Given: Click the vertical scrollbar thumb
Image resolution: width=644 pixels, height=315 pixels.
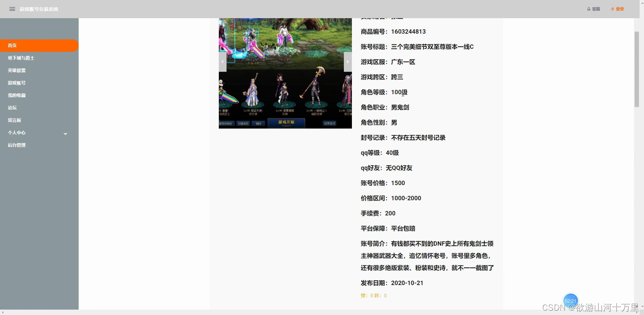Looking at the screenshot, I should point(637,69).
